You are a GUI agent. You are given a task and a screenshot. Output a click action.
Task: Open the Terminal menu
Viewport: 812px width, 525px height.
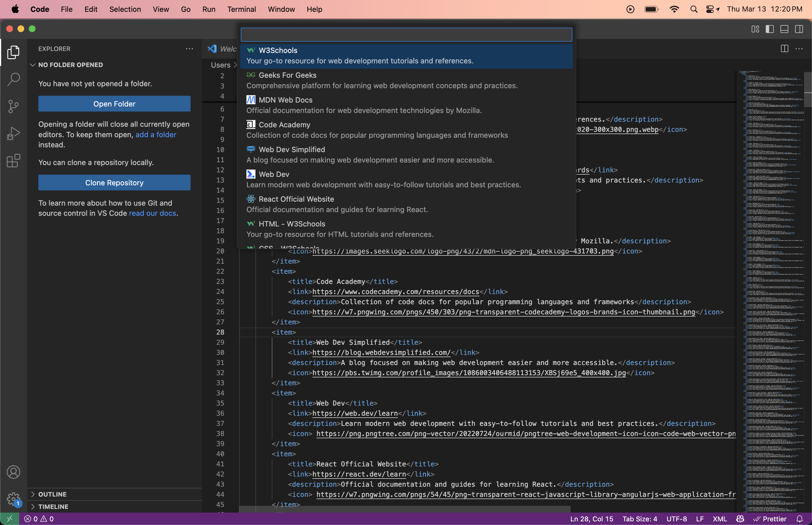click(241, 9)
